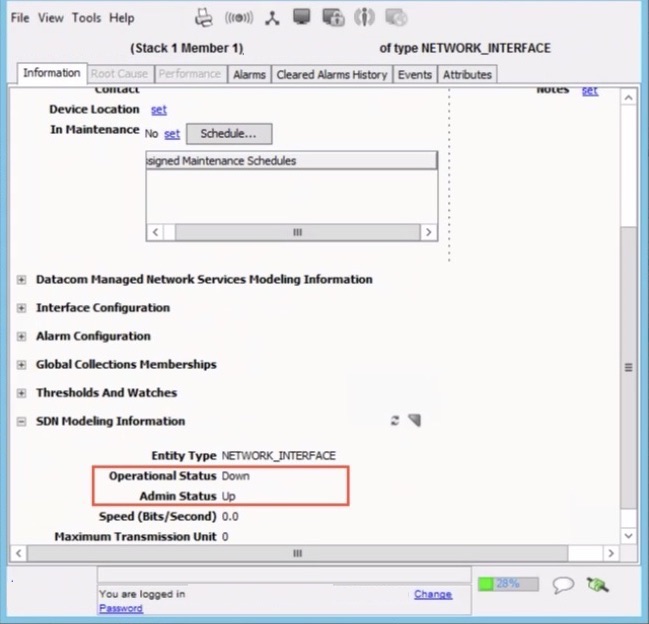
Task: Expand the Interface Configuration section
Action: pyautogui.click(x=22, y=308)
